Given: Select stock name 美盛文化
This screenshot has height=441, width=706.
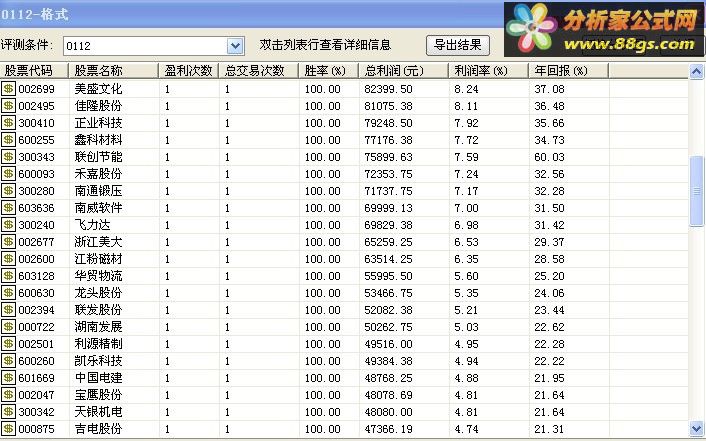Looking at the screenshot, I should coord(98,89).
